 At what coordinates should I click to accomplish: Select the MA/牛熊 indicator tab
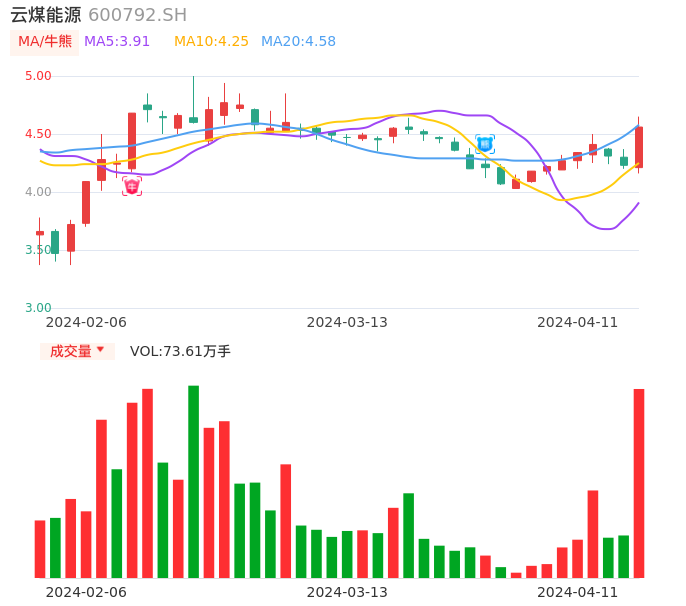(x=45, y=42)
